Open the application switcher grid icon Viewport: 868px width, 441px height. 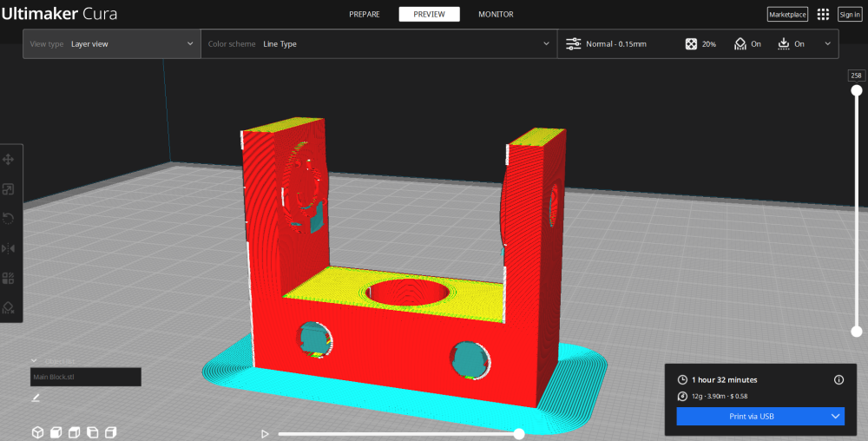823,15
